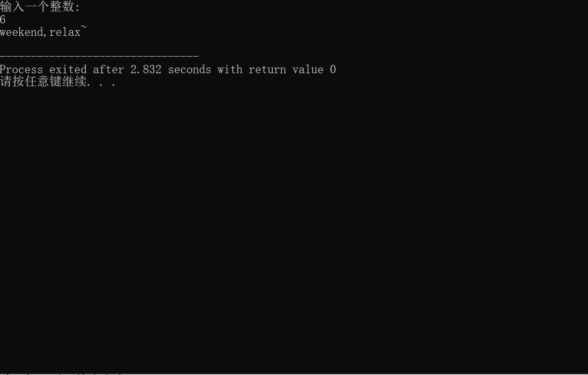Click the word "relax" in the output

pyautogui.click(x=65, y=33)
